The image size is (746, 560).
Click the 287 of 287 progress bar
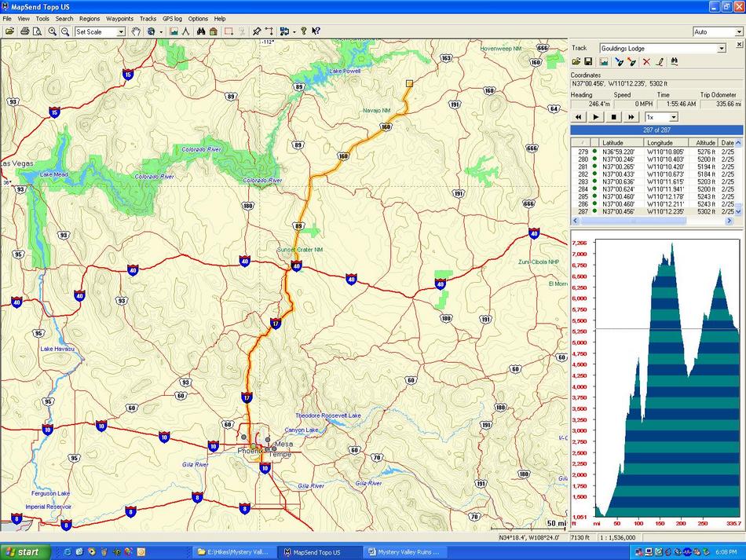coord(656,130)
